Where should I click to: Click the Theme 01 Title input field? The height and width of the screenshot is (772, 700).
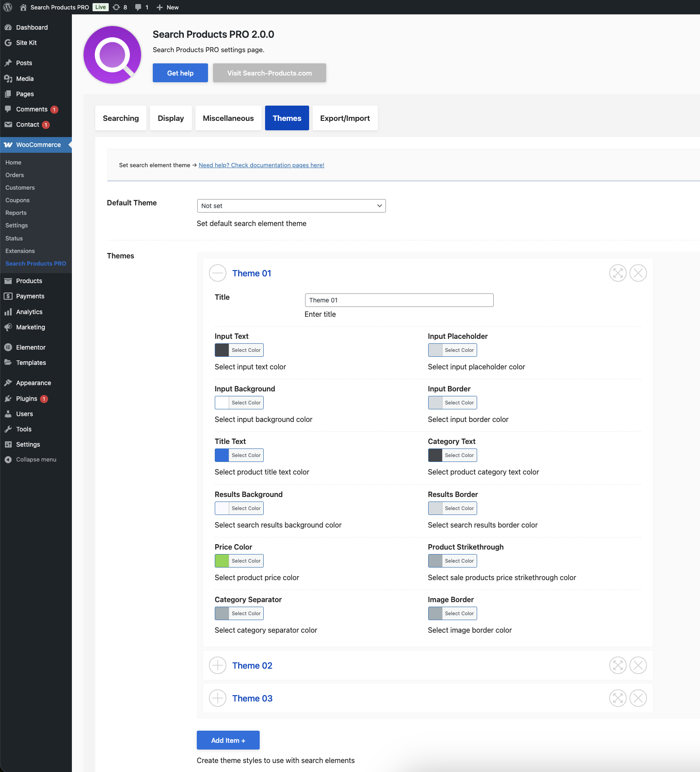pos(399,300)
